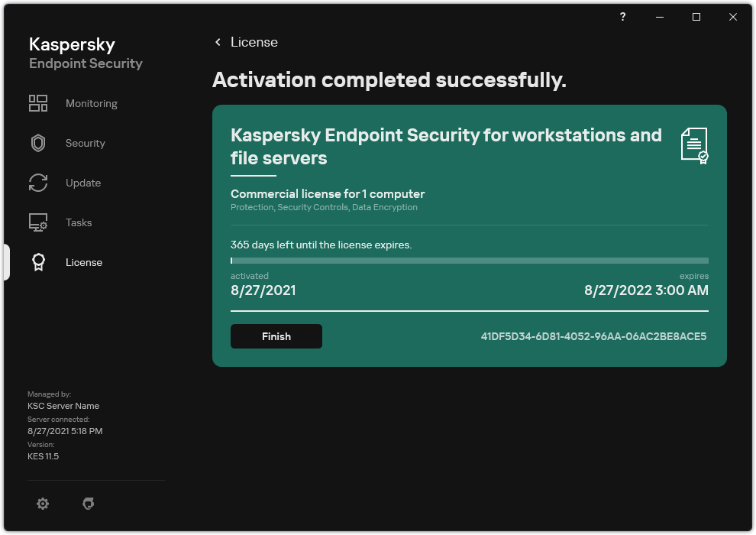Click server connected time 8/27/2021 5:18 PM
This screenshot has height=535, width=756.
tap(65, 431)
